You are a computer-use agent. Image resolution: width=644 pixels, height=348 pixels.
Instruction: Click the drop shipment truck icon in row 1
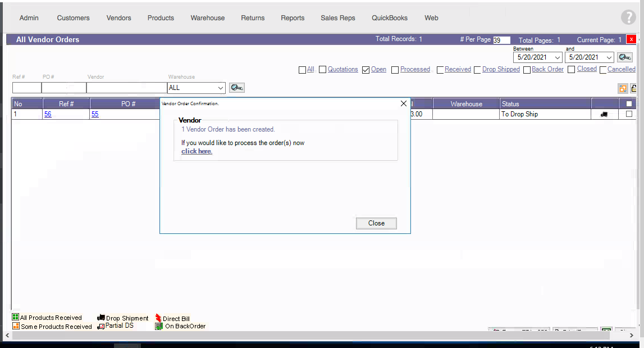(604, 114)
